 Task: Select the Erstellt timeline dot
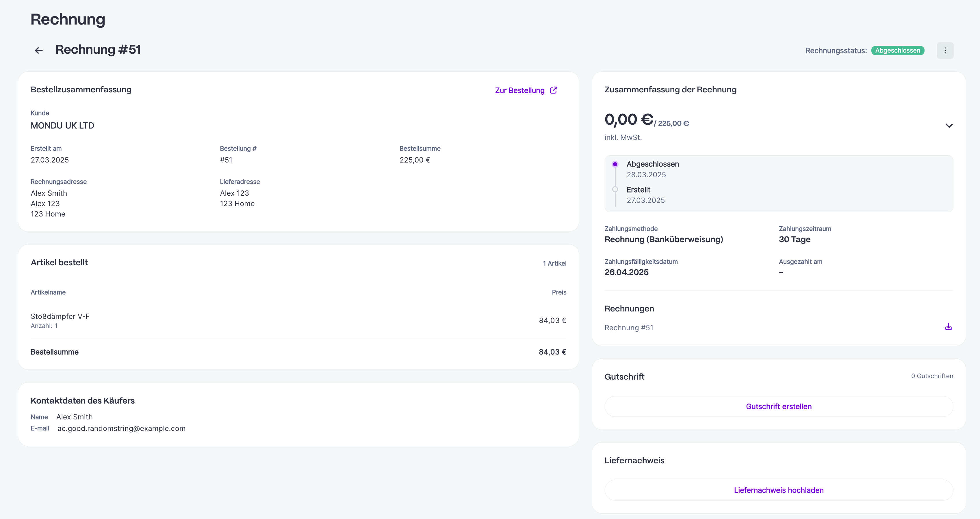pos(615,189)
